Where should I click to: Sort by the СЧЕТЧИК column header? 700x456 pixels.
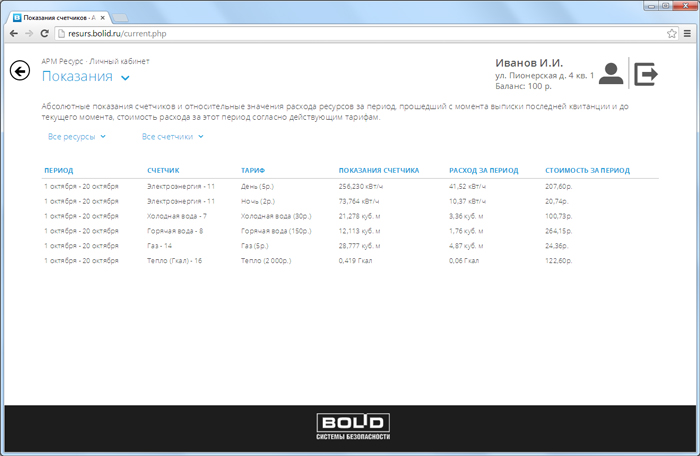163,171
